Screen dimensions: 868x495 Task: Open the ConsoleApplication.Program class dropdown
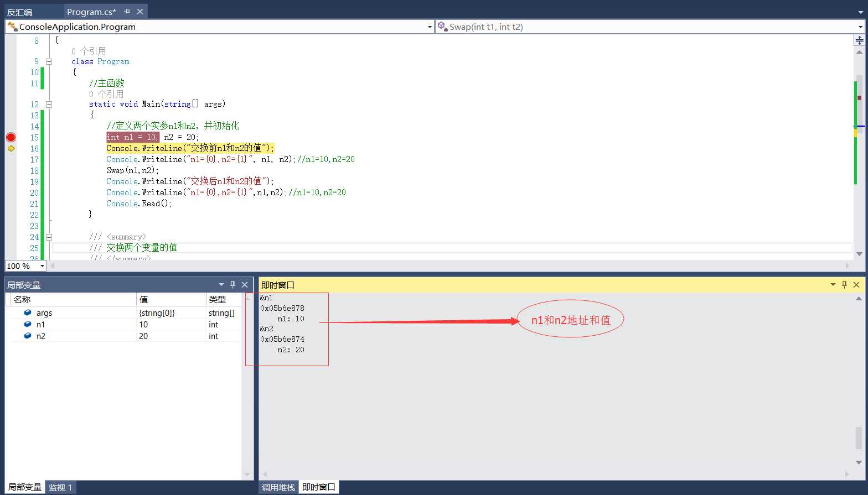(x=430, y=27)
